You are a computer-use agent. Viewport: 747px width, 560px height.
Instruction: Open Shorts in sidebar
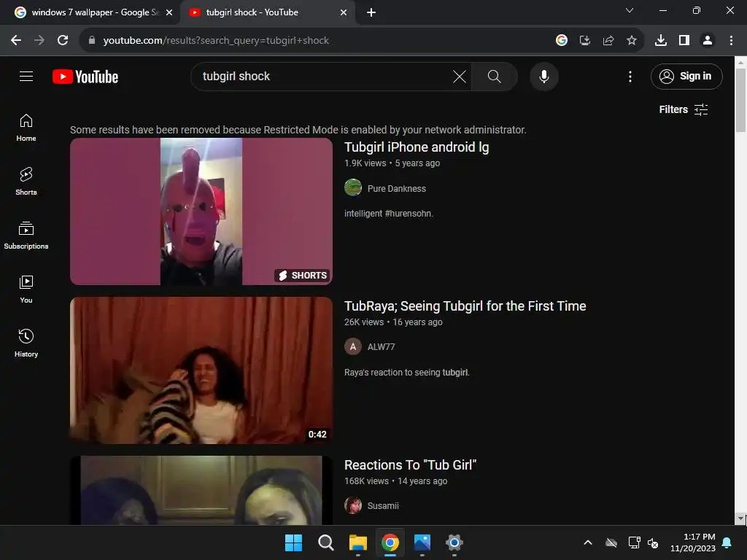click(26, 182)
